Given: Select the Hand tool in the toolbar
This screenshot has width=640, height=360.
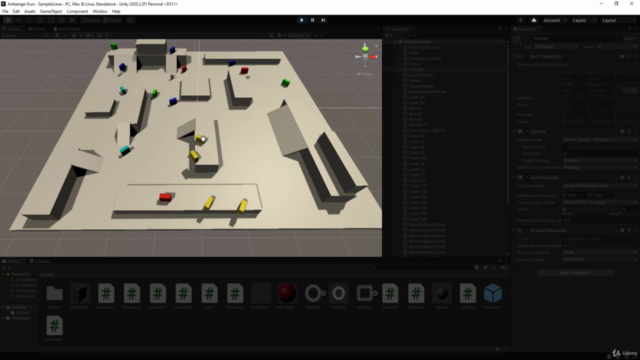Looking at the screenshot, I should [8, 20].
